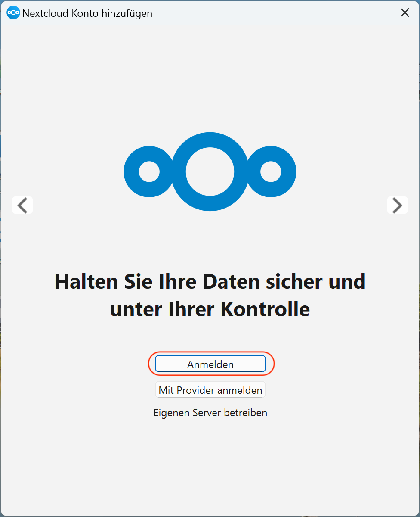Screen dimensions: 420x517
Task: Click the window title Nextcloud Konto hinzufügen
Action: (x=87, y=13)
